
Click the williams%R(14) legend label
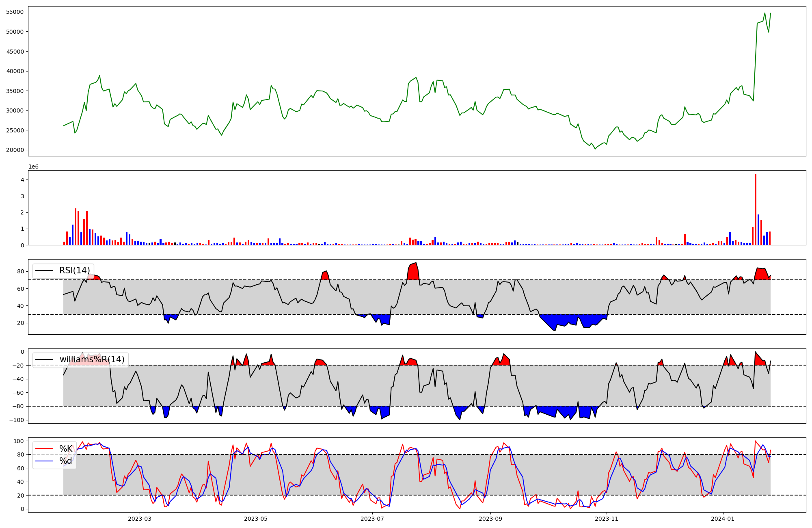[x=92, y=359]
